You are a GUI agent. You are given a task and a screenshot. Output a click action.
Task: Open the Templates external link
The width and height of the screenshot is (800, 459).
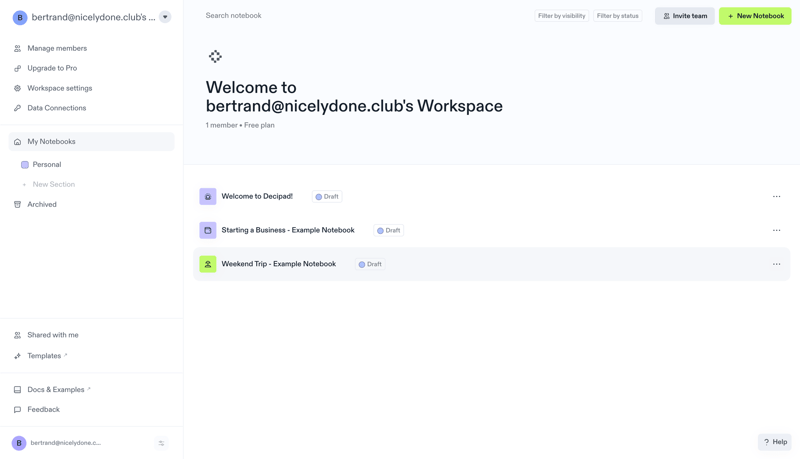coord(47,356)
